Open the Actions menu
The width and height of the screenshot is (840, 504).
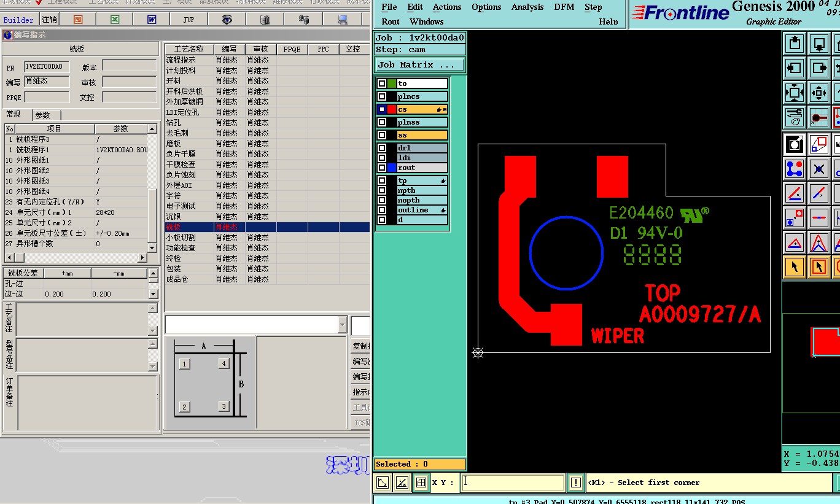tap(447, 7)
